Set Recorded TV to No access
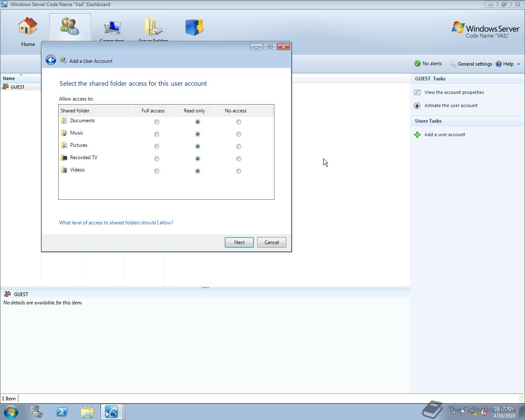The height and width of the screenshot is (420, 525). 239,159
